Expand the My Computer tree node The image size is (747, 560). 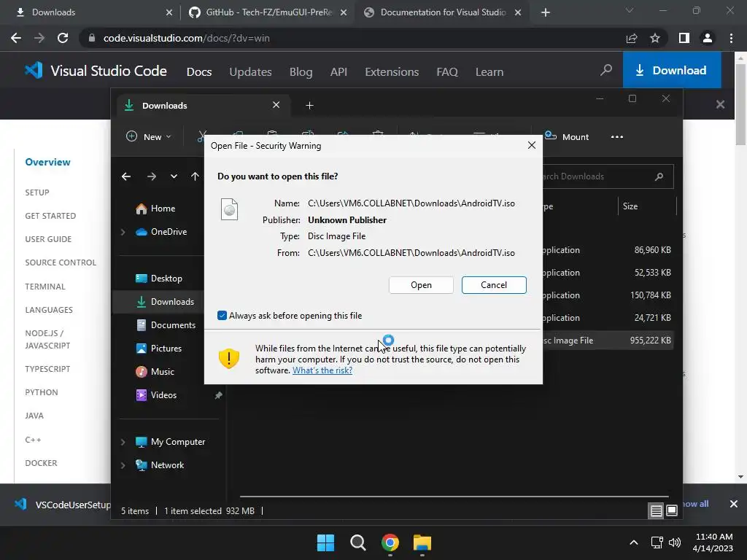coord(123,442)
